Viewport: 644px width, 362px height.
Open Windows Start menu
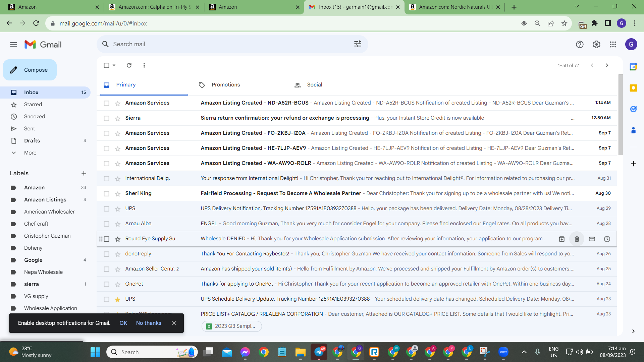[x=95, y=352]
